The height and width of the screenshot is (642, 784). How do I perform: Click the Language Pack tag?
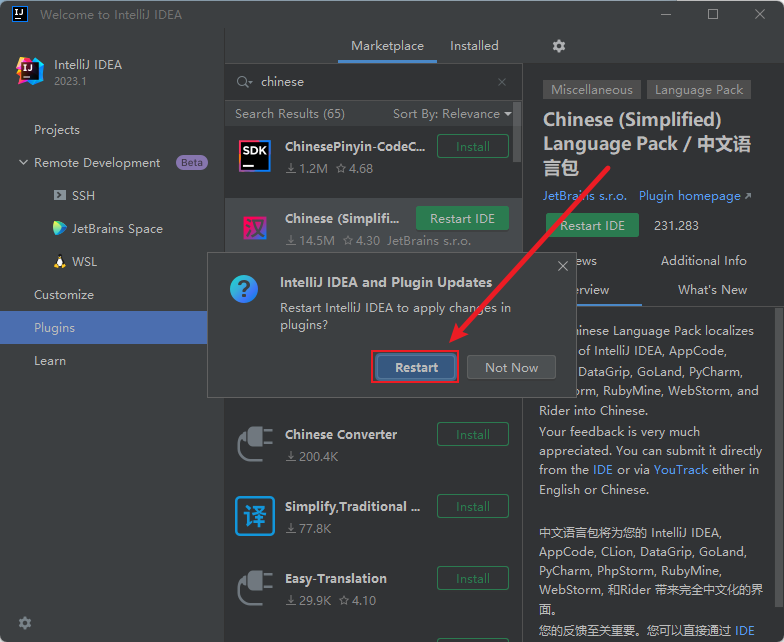(698, 90)
